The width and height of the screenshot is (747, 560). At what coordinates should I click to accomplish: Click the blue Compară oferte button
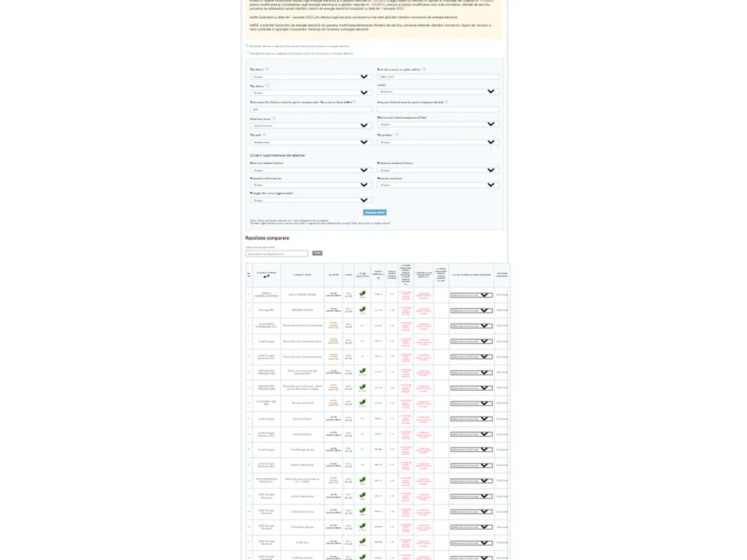pos(375,213)
